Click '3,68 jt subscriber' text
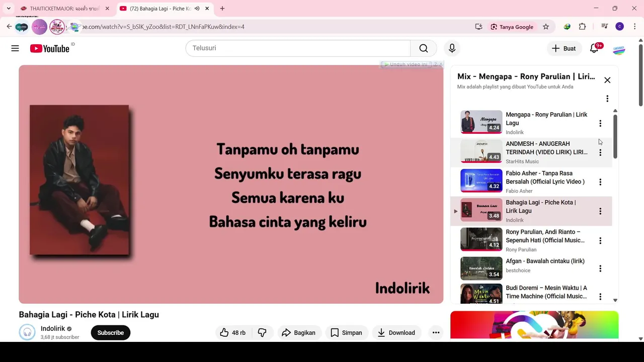Image resolution: width=644 pixels, height=362 pixels. click(60, 337)
